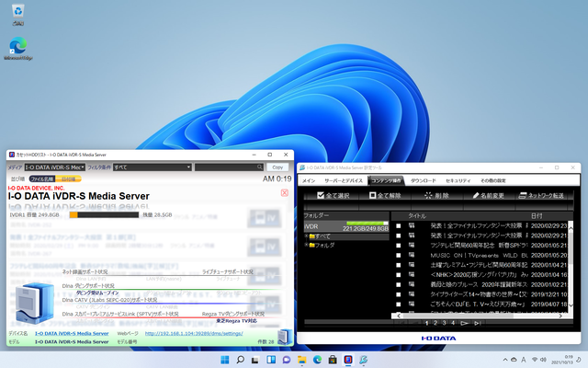
Task: Click the video icon of the MUSIC ON! TV row
Action: click(412, 255)
